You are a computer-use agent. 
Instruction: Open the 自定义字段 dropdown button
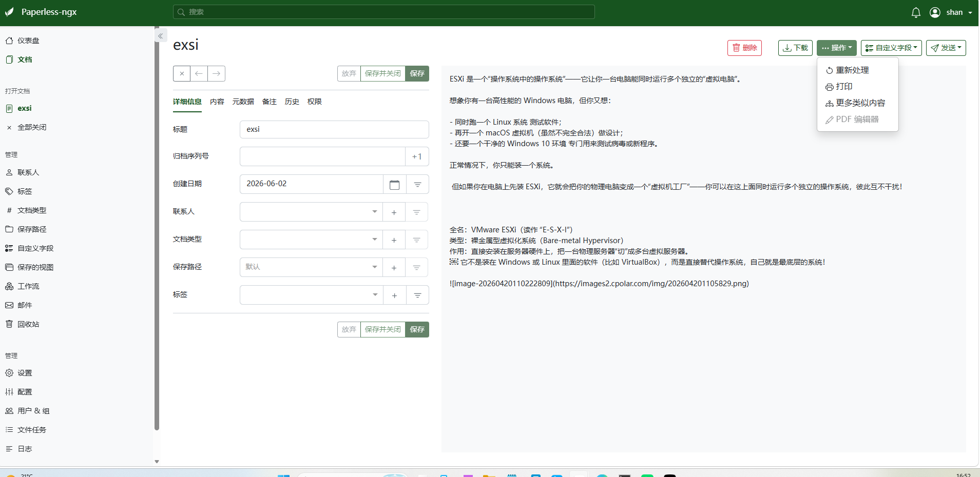(x=891, y=48)
